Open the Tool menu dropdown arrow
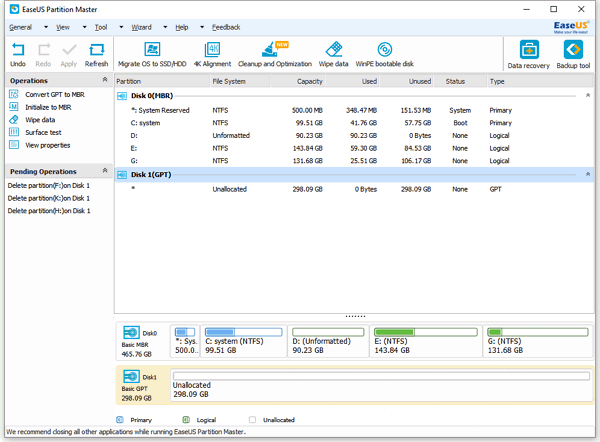The width and height of the screenshot is (600, 442). pyautogui.click(x=121, y=27)
